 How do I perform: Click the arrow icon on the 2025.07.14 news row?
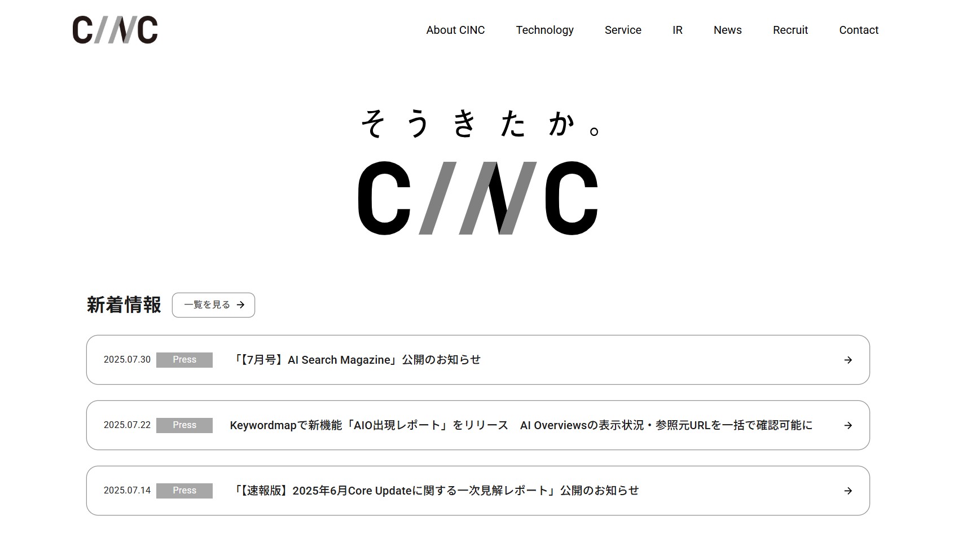click(848, 491)
